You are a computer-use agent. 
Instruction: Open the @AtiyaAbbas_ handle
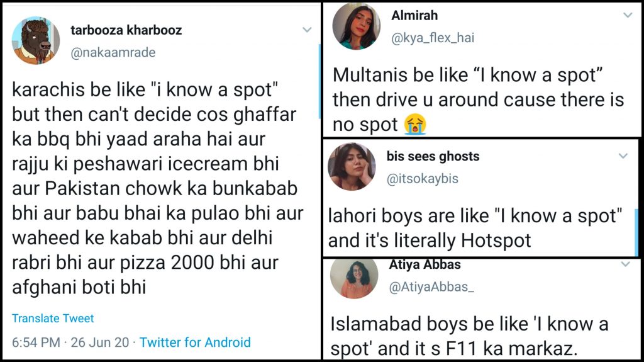click(x=433, y=287)
